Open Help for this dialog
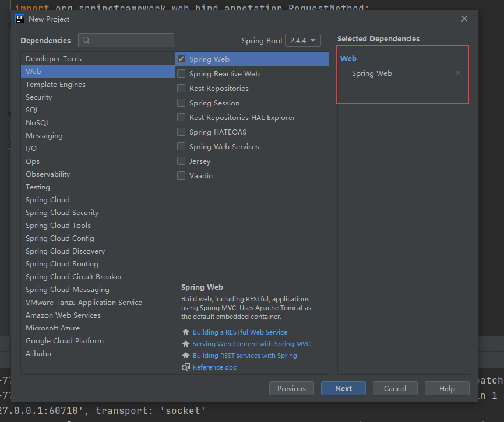This screenshot has height=422, width=504. (x=447, y=389)
